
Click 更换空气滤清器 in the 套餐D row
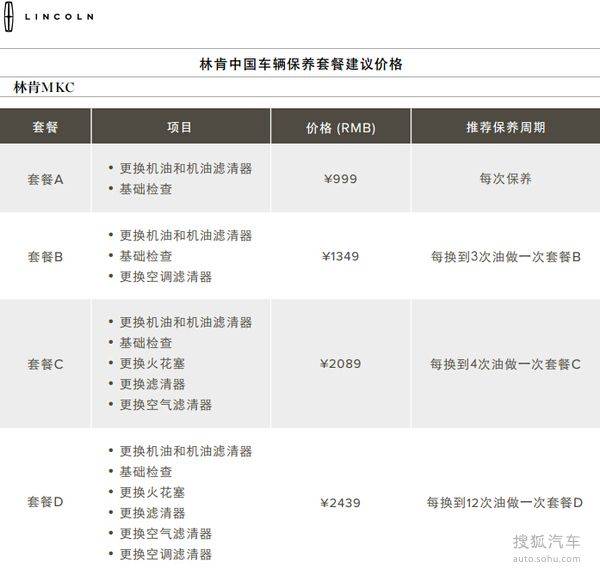[x=166, y=534]
